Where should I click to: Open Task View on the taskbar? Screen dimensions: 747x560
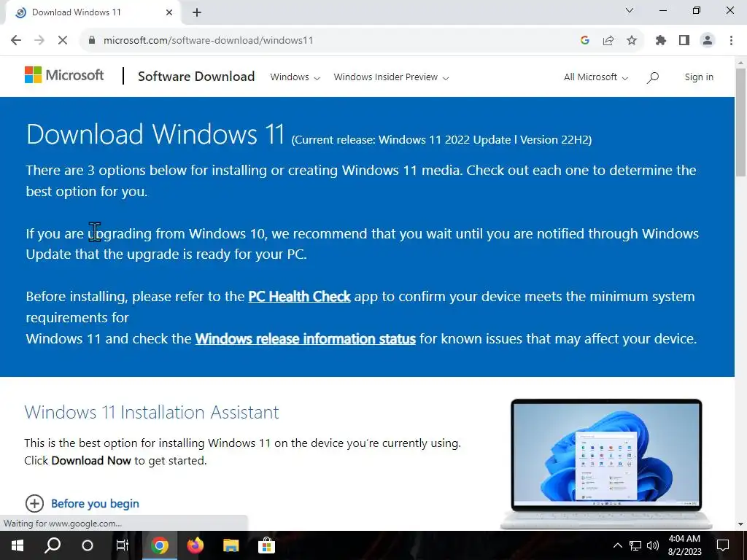123,545
